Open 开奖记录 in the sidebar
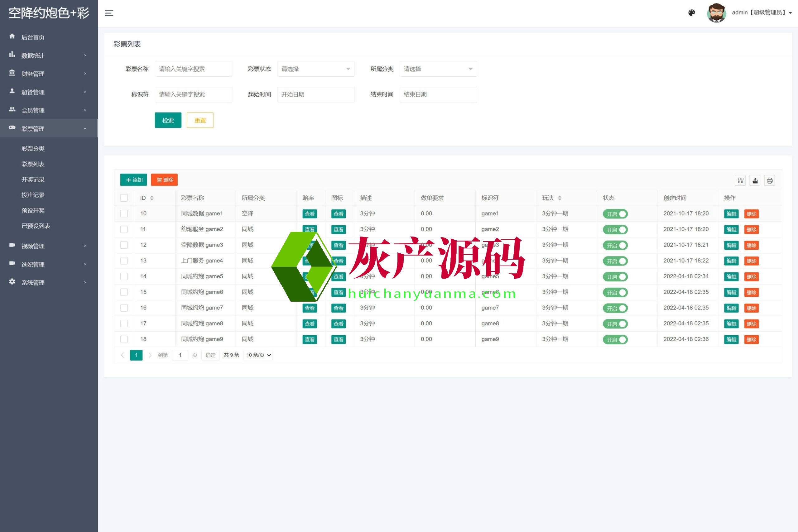798x532 pixels. pos(33,180)
